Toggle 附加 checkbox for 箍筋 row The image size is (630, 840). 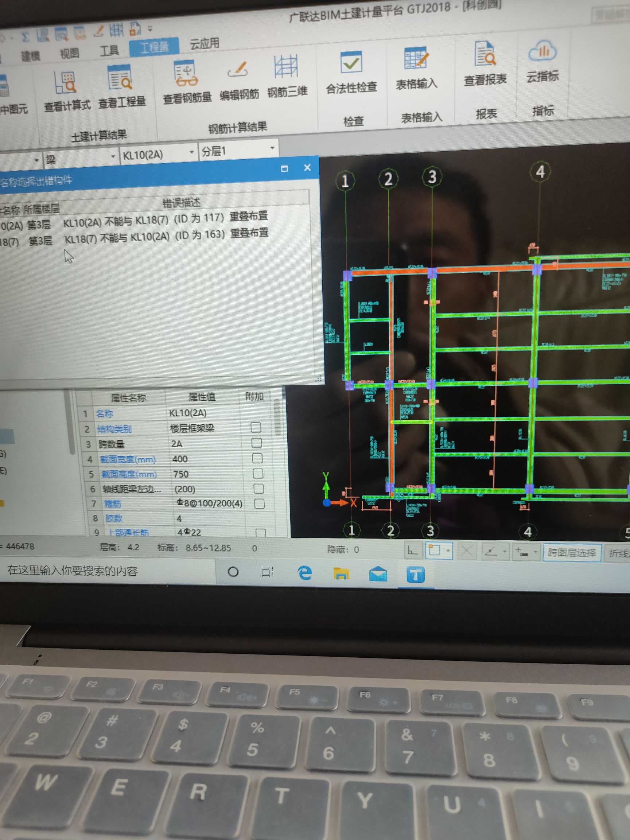[x=259, y=503]
